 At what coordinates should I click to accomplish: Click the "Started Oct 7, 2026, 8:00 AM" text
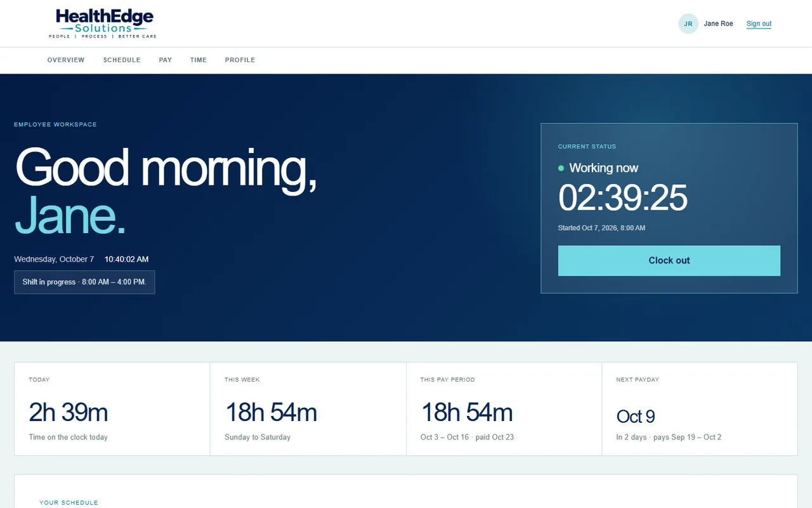[x=601, y=228]
